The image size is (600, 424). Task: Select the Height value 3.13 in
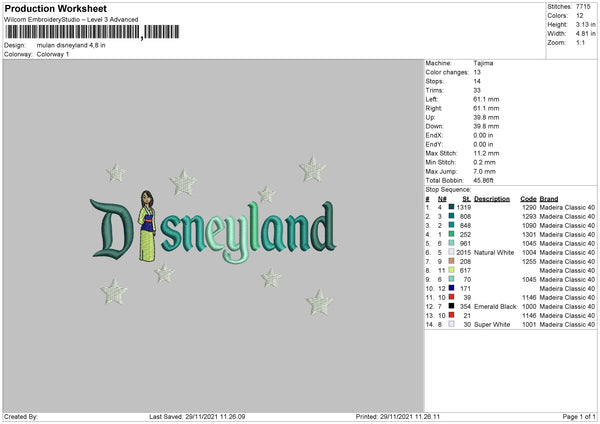click(585, 24)
